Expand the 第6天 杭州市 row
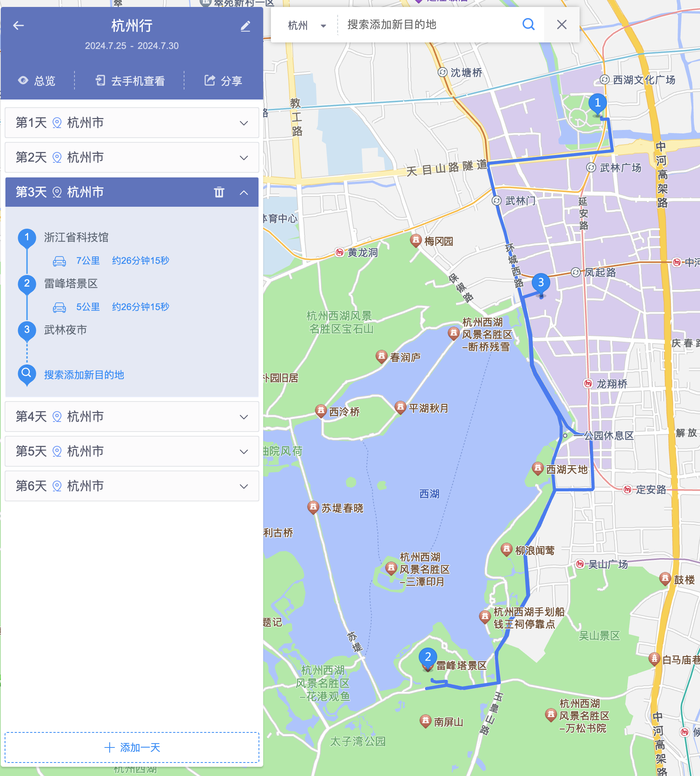 (132, 486)
